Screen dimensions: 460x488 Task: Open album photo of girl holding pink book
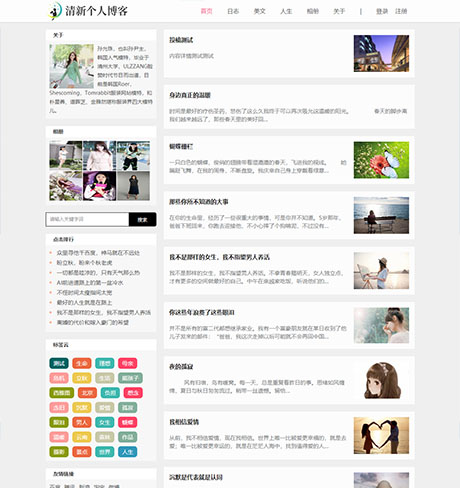point(99,186)
